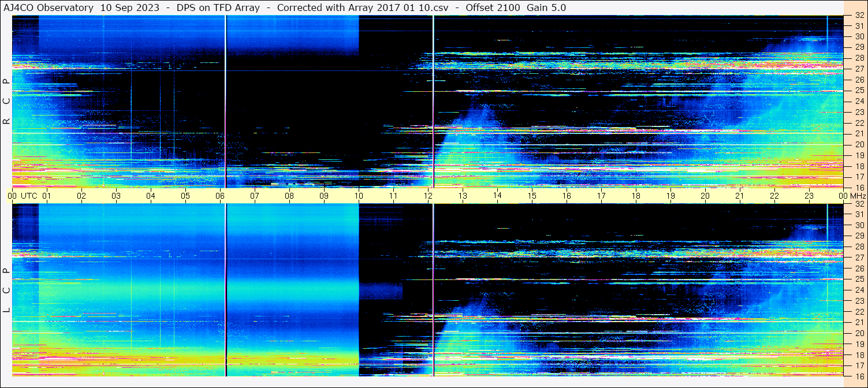The width and height of the screenshot is (868, 388).
Task: Select the 21 MHz label on LCP frequency scale
Action: click(x=859, y=322)
